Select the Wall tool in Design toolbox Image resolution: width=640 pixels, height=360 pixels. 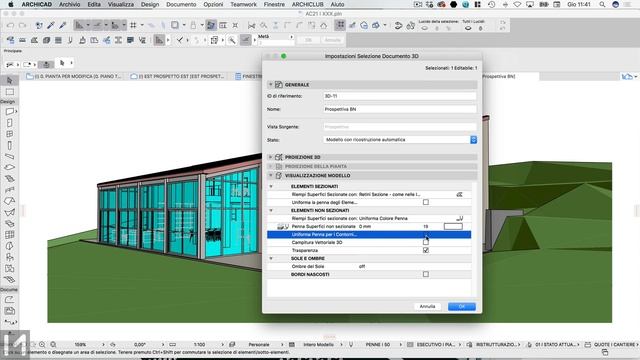(10, 111)
